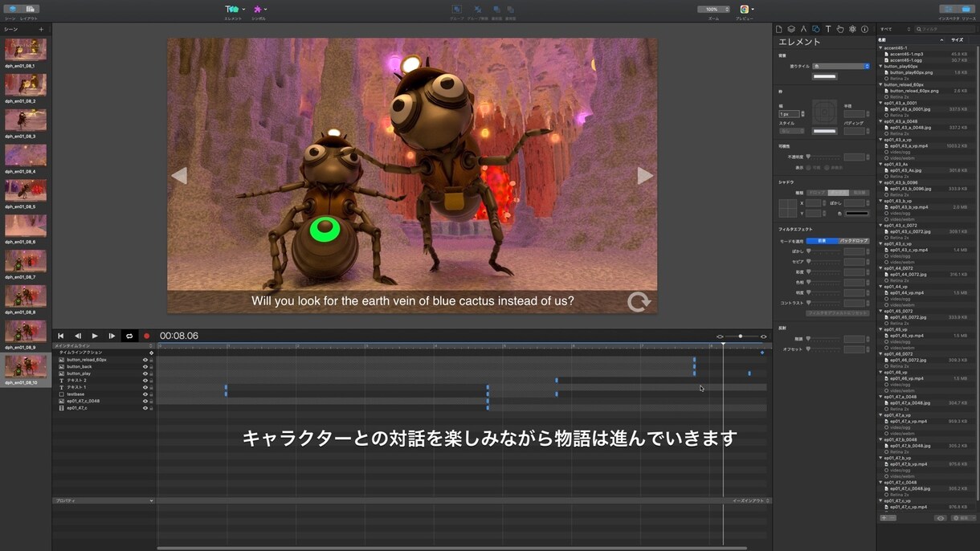Add new scene with plus button

(42, 29)
